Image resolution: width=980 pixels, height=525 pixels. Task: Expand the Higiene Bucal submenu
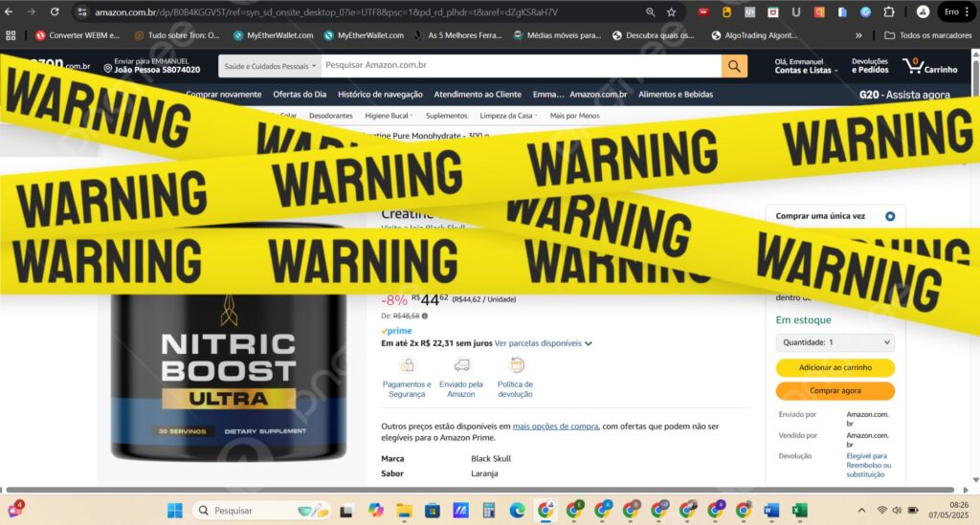(389, 116)
